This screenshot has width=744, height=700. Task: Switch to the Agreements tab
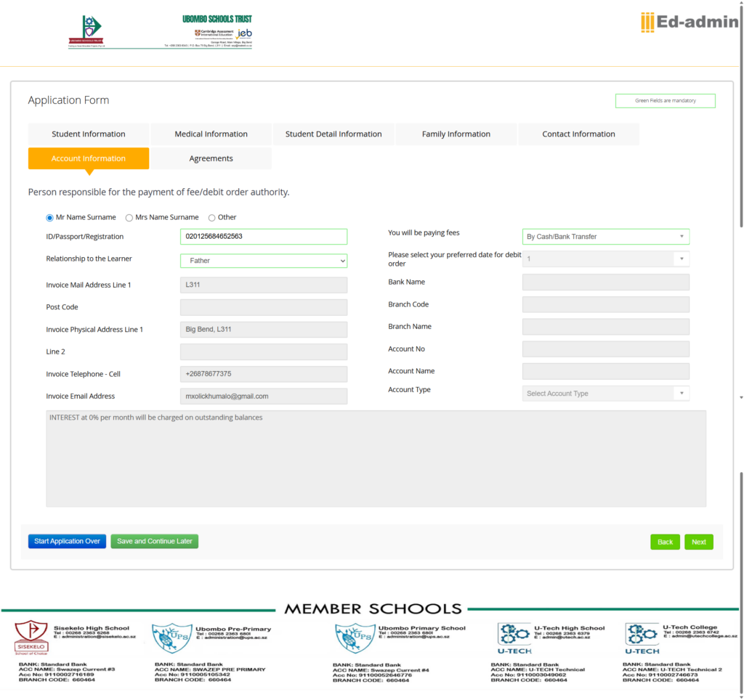coord(211,158)
